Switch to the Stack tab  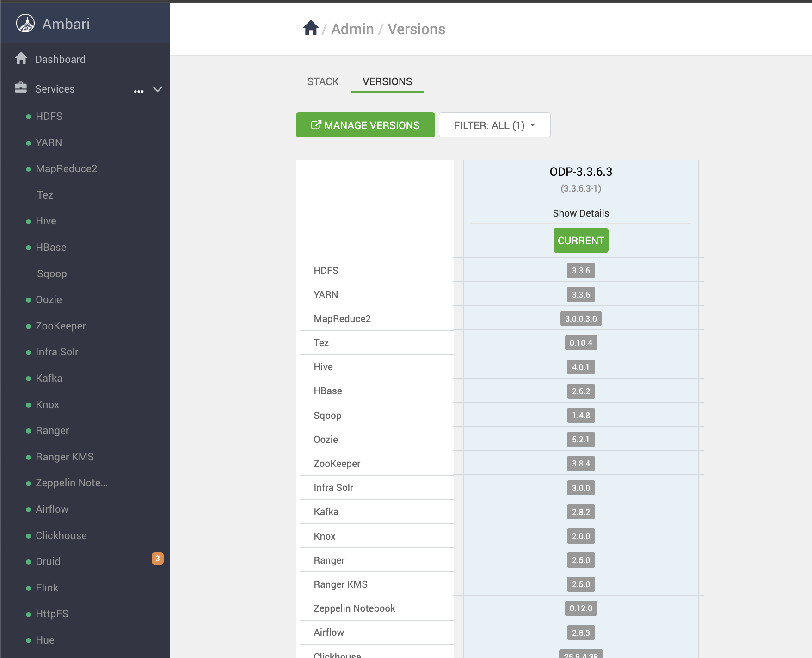click(x=323, y=82)
